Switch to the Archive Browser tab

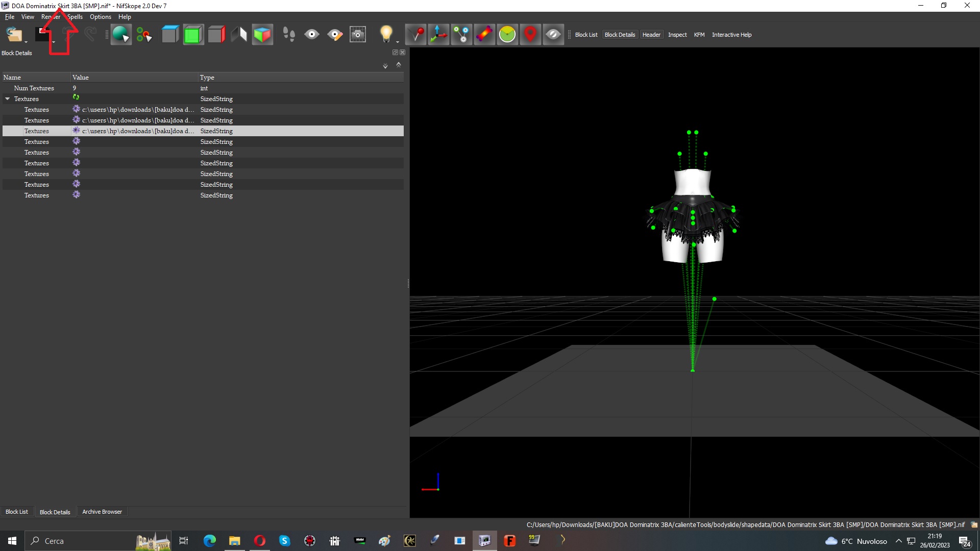point(102,512)
